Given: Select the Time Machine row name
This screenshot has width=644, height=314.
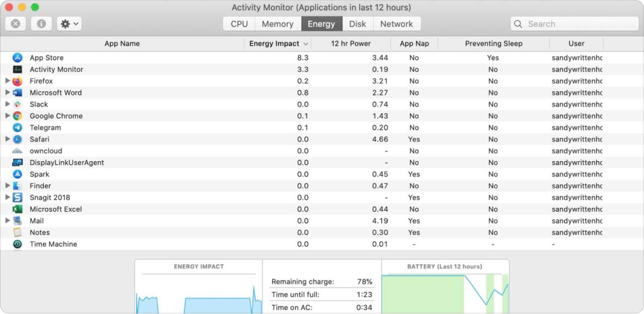Looking at the screenshot, I should coord(53,244).
